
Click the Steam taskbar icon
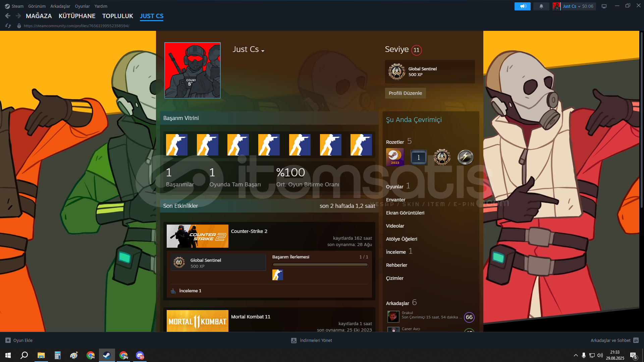107,355
